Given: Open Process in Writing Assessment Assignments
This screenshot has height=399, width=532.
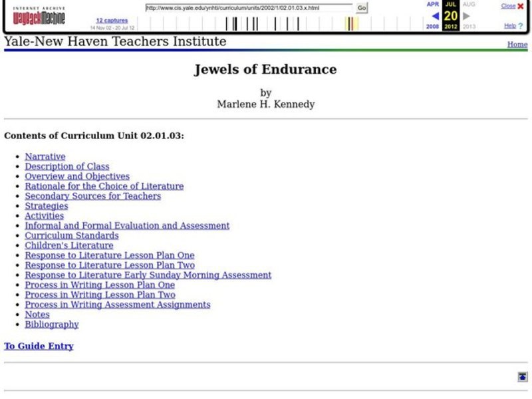Looking at the screenshot, I should click(118, 305).
